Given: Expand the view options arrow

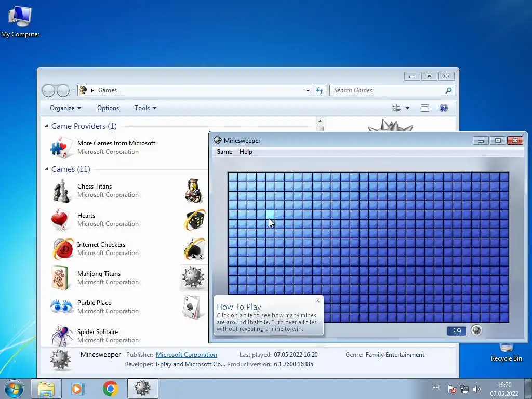Looking at the screenshot, I should pos(407,108).
